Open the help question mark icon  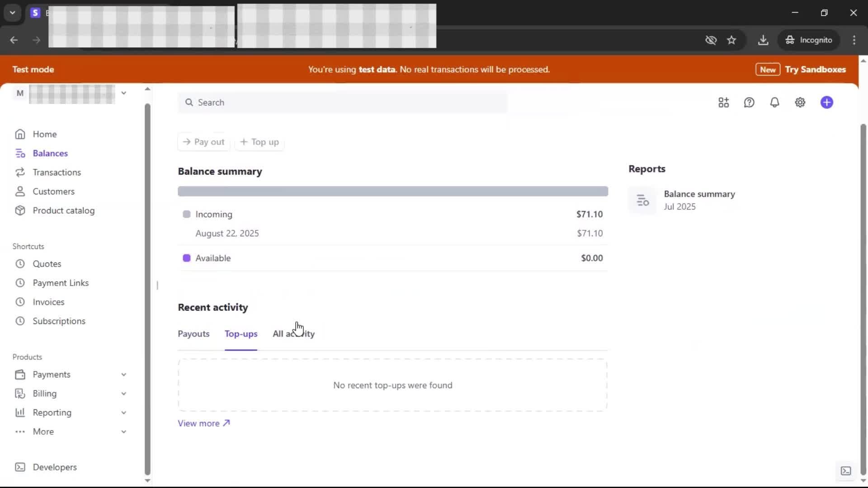pyautogui.click(x=749, y=103)
